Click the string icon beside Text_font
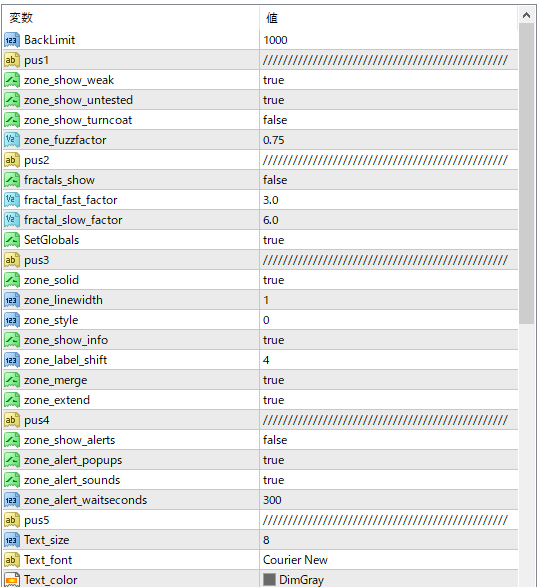The image size is (540, 587). (x=12, y=560)
